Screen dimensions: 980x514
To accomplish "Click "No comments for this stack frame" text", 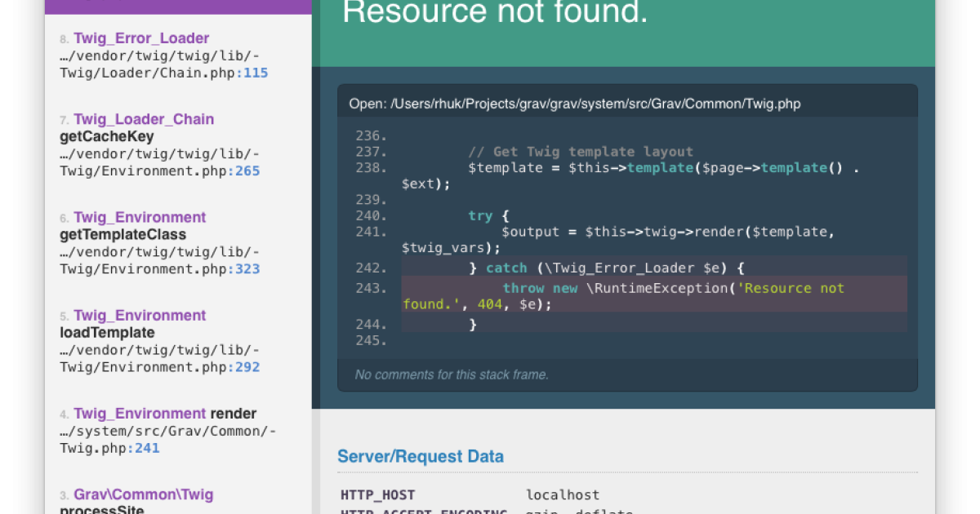I will point(452,374).
